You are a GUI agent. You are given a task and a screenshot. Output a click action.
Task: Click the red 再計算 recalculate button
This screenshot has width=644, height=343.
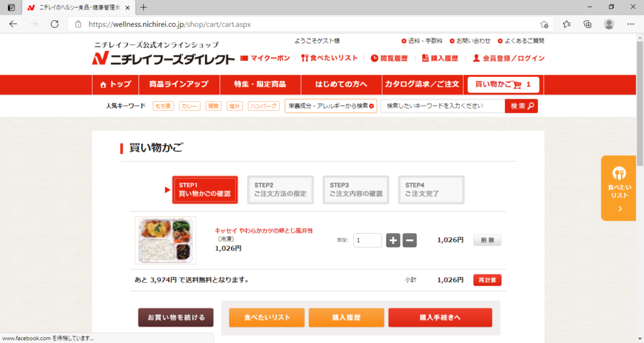[487, 280]
